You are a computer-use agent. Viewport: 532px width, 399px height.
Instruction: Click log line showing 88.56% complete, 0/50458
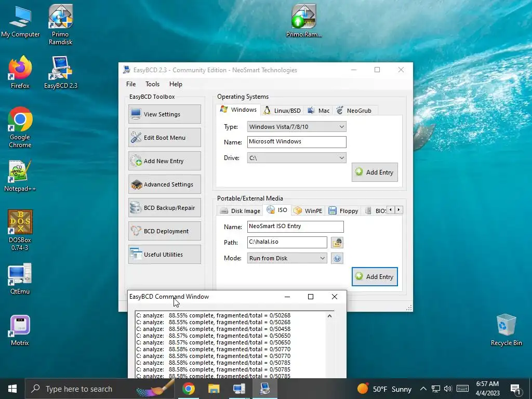(214, 329)
